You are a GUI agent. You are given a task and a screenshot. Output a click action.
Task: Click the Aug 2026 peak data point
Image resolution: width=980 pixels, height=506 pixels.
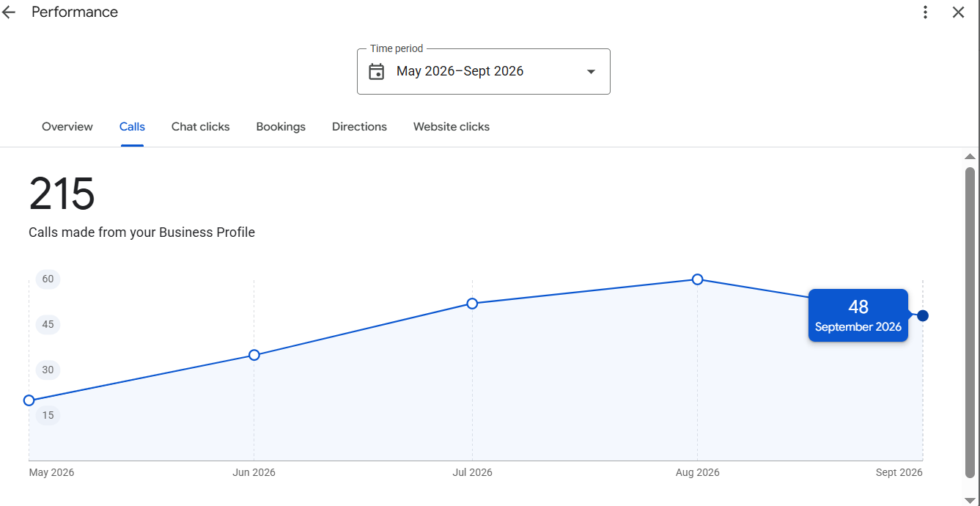click(698, 279)
